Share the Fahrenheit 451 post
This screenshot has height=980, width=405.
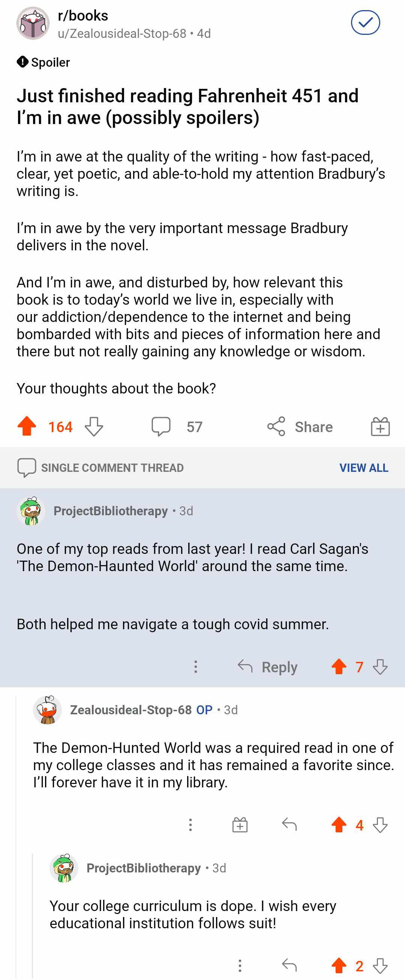(x=300, y=426)
